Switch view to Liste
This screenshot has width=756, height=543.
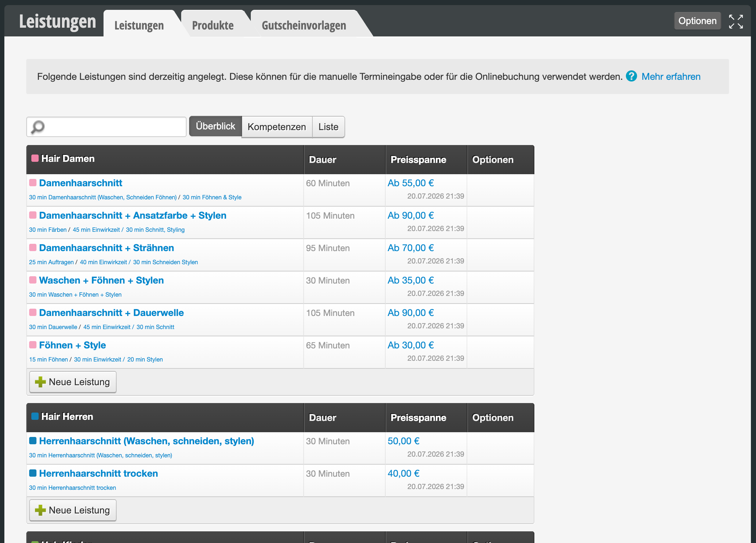point(328,127)
